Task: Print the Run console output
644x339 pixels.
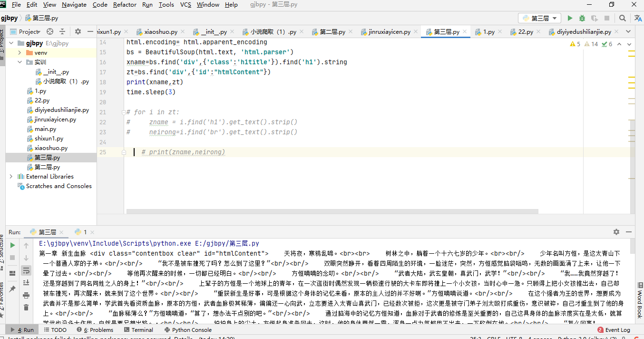Action: pyautogui.click(x=26, y=295)
